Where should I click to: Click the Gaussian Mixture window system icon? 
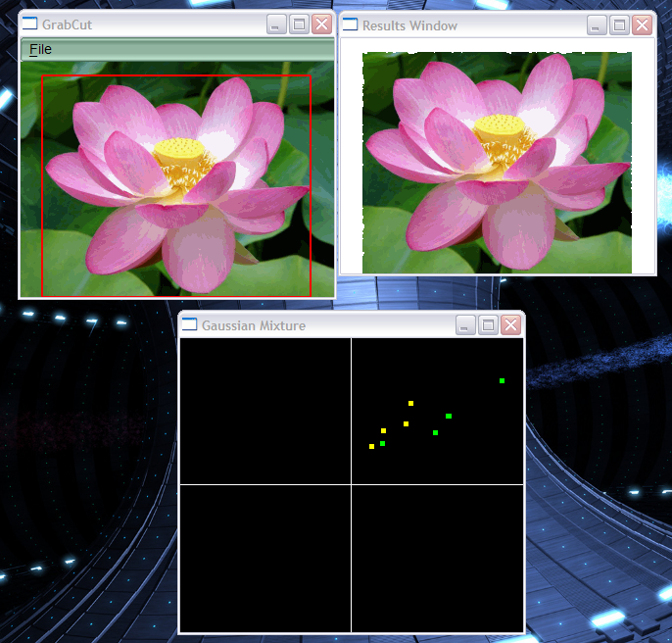189,324
